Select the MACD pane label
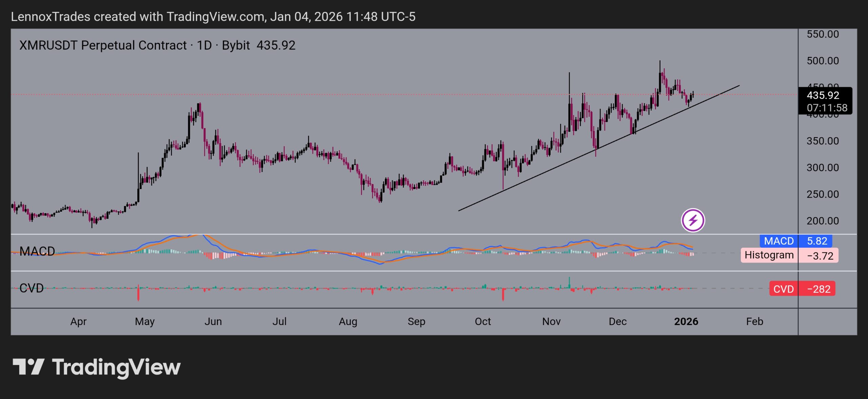This screenshot has width=868, height=399. [x=37, y=251]
